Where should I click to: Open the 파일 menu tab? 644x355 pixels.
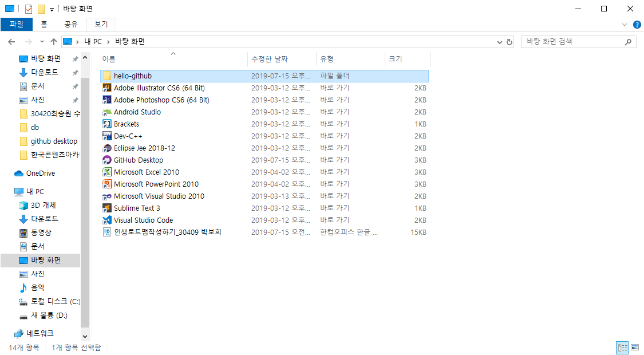coord(17,24)
